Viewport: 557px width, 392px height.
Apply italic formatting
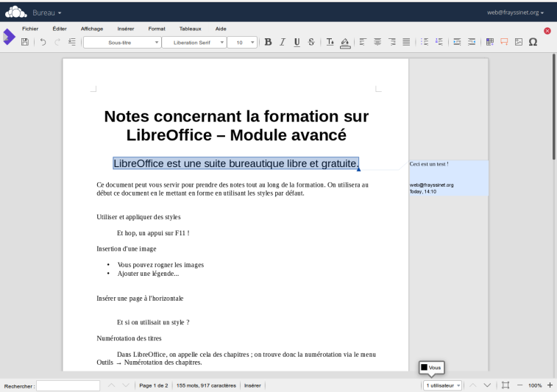pos(283,42)
